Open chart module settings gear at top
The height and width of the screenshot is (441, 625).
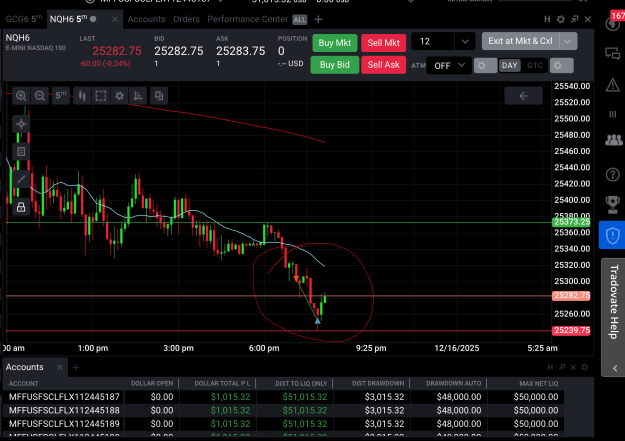[x=561, y=19]
